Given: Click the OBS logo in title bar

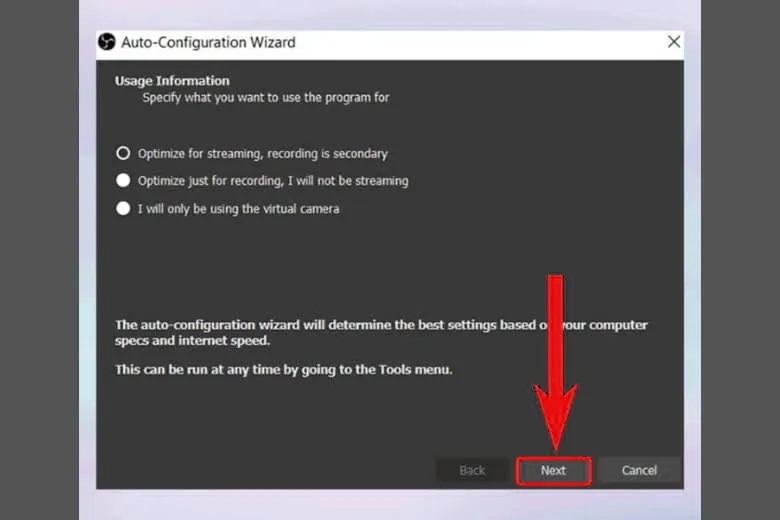Looking at the screenshot, I should pos(107,42).
